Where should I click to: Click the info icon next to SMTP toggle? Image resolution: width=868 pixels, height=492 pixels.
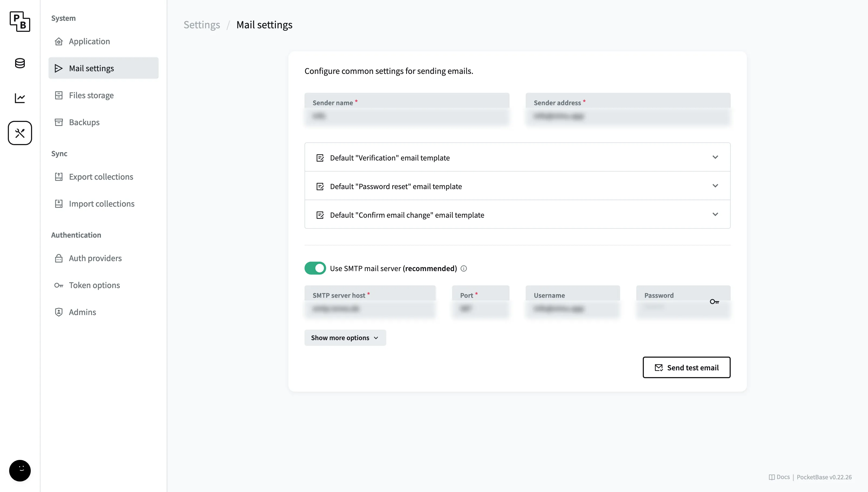(463, 268)
